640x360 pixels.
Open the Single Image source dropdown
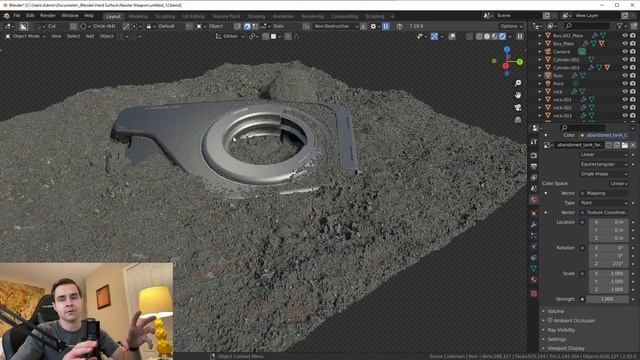604,174
